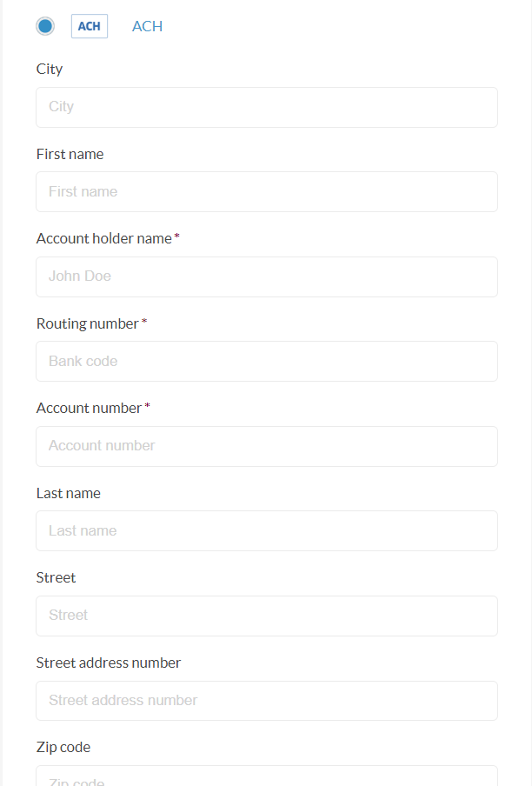Image resolution: width=532 pixels, height=786 pixels.
Task: Click the Account number label
Action: click(x=89, y=408)
